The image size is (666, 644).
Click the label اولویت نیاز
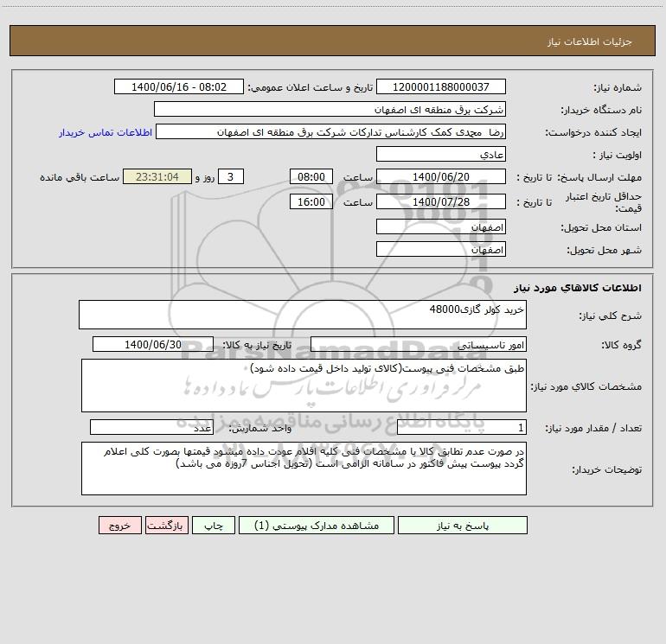tap(618, 155)
